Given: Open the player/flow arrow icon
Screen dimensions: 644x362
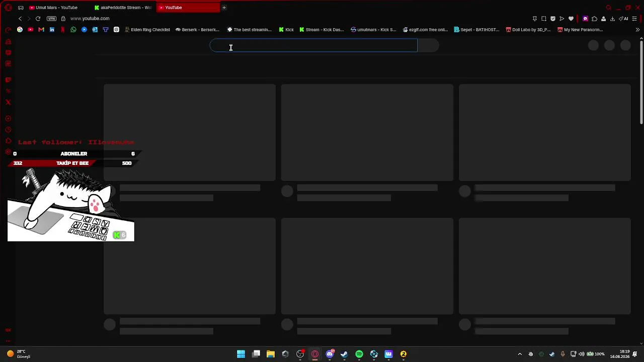Looking at the screenshot, I should [x=562, y=19].
